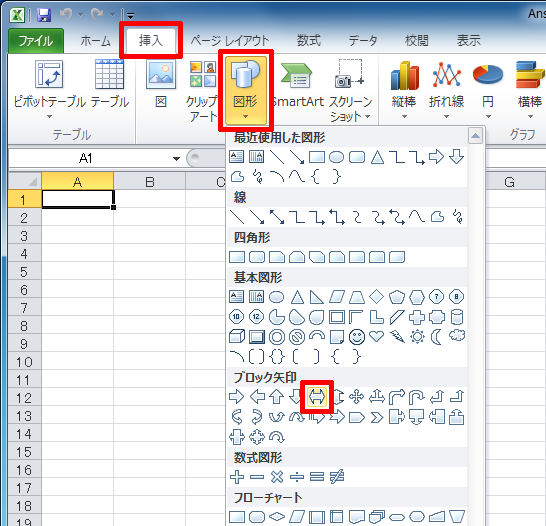Switch to the 校閲 tab
Viewport: 546px width, 526px height.
coord(416,41)
